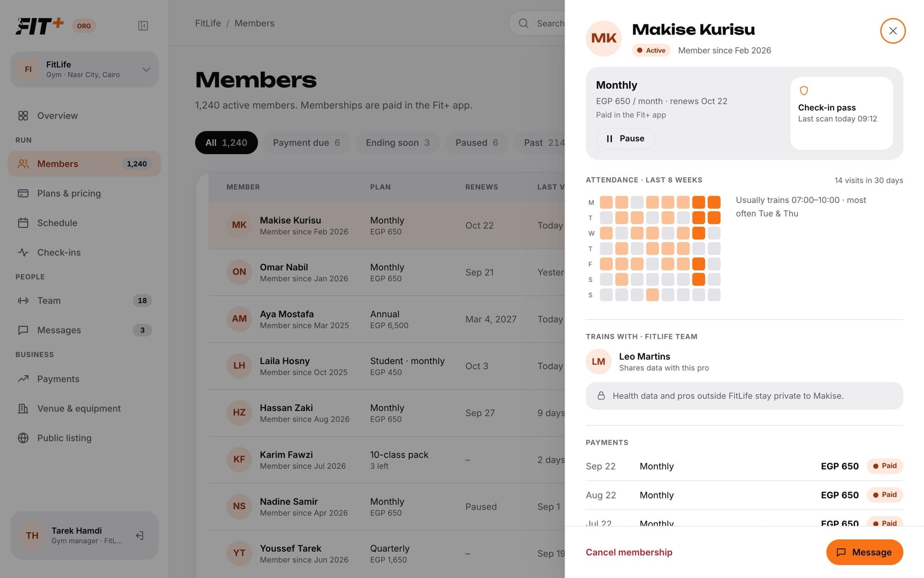Viewport: 924px width, 578px height.
Task: Click the log out icon beside Tarek Hamdi
Action: (x=140, y=535)
